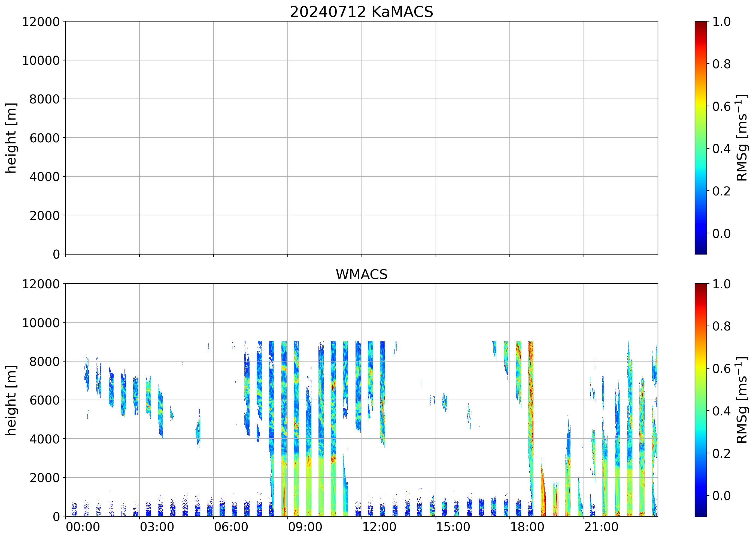Image resolution: width=756 pixels, height=539 pixels.
Task: Click the 12:00 time tick label
Action: tap(379, 527)
